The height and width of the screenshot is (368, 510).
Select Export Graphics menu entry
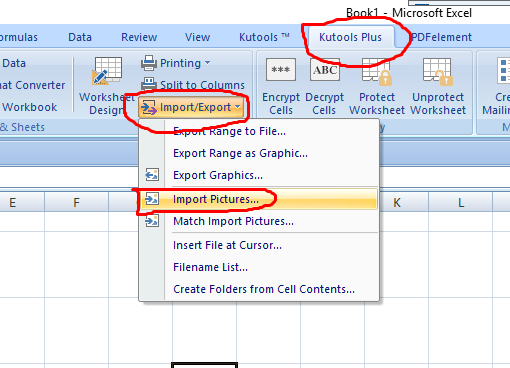point(259,175)
